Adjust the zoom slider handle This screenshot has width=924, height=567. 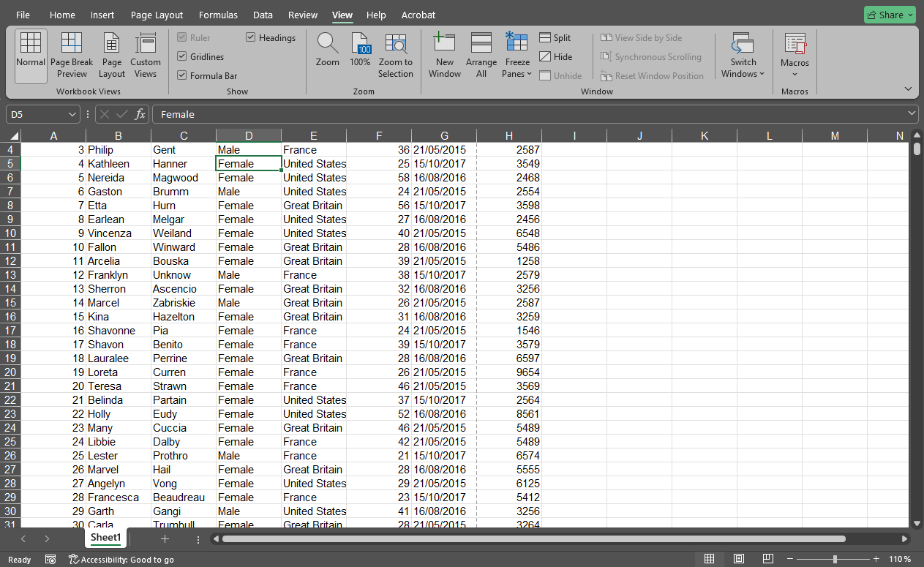click(835, 559)
